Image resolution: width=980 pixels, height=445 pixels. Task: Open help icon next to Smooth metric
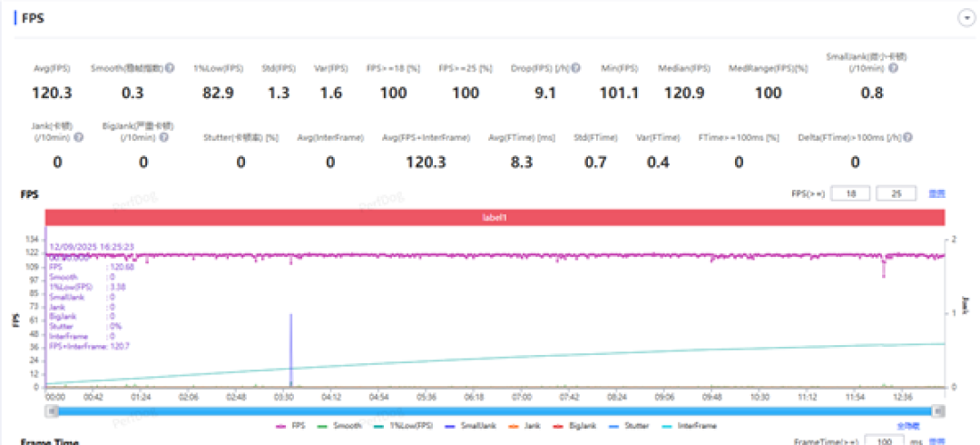tap(170, 68)
